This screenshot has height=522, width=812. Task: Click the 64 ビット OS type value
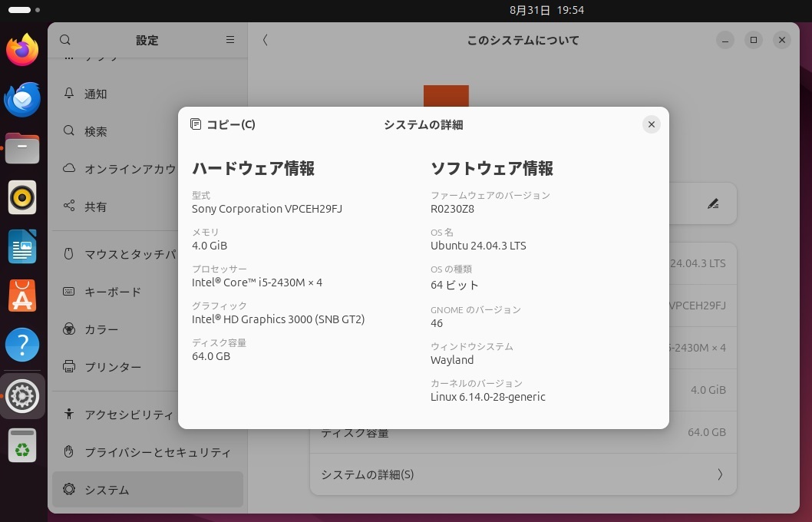(x=454, y=285)
